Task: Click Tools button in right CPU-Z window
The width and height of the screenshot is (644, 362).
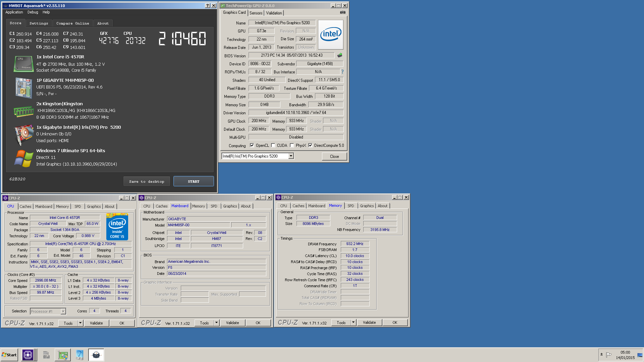Action: [341, 322]
